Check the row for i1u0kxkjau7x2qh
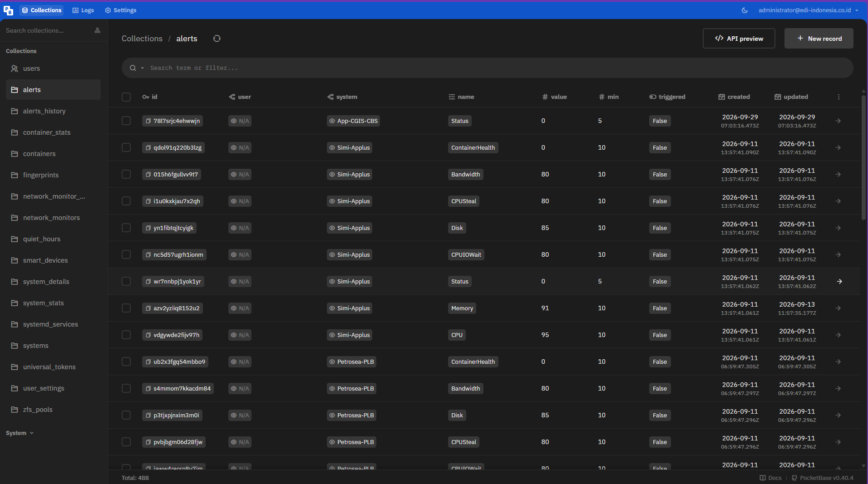 coord(126,201)
